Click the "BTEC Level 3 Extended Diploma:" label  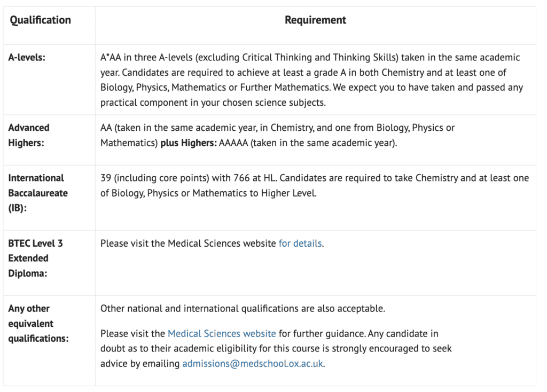(35, 258)
